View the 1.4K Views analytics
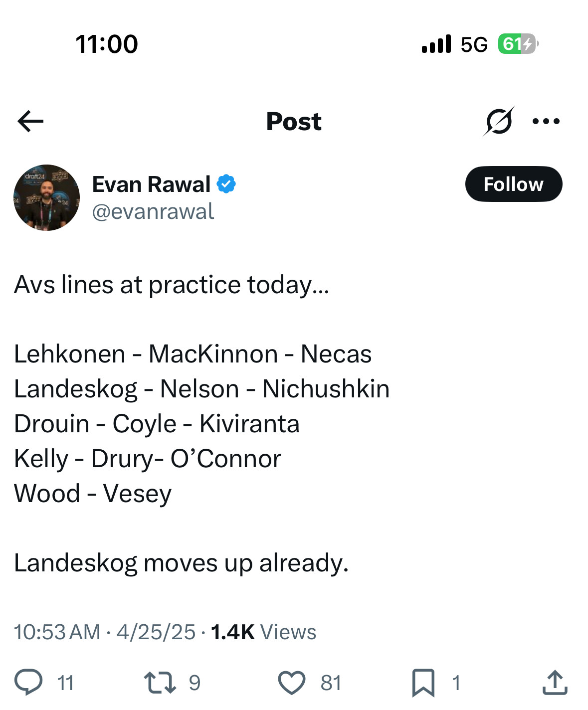588x710 pixels. [263, 632]
